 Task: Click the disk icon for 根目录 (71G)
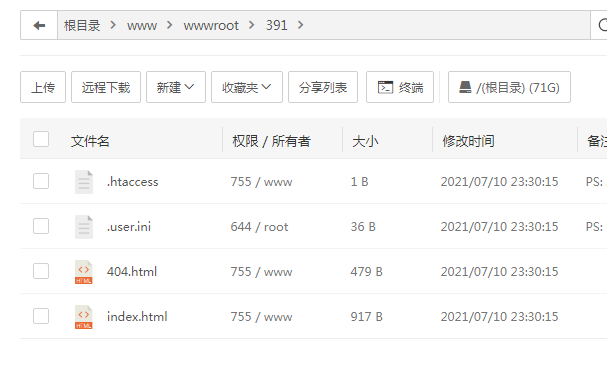pyautogui.click(x=465, y=87)
